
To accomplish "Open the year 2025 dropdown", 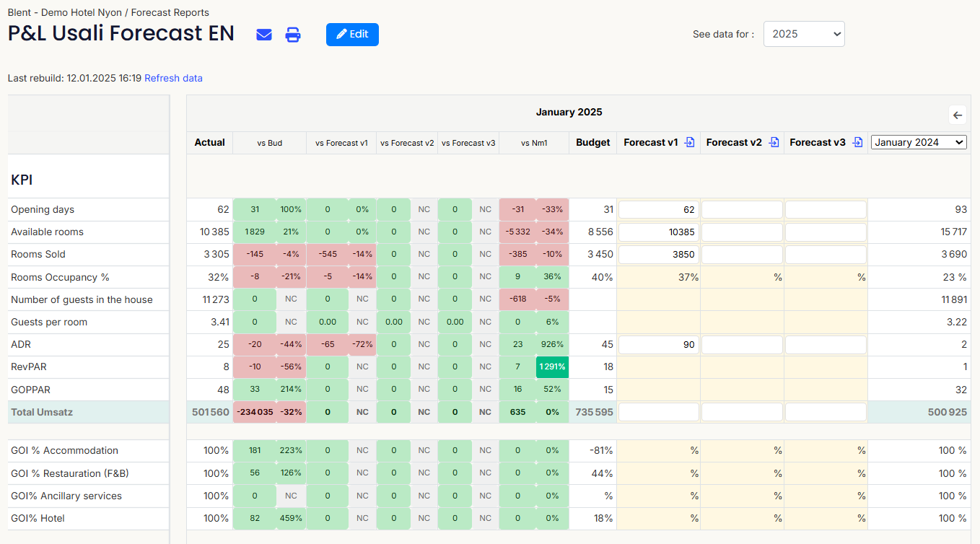I will click(x=804, y=34).
